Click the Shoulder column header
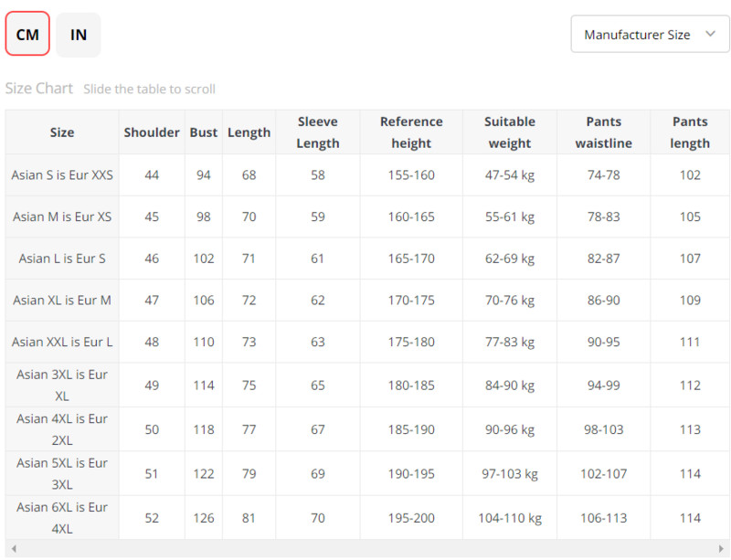 [152, 132]
